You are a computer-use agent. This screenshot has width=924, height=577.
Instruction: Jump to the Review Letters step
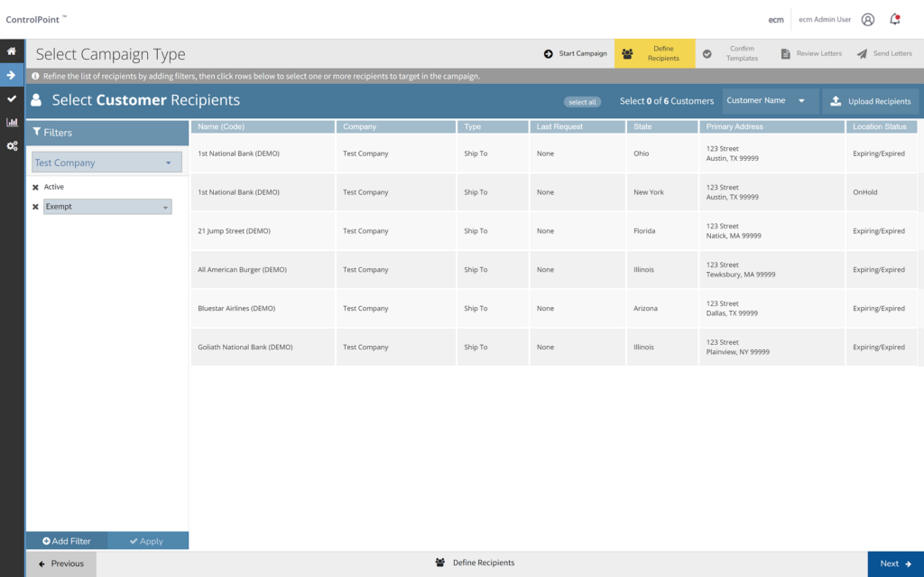point(811,54)
